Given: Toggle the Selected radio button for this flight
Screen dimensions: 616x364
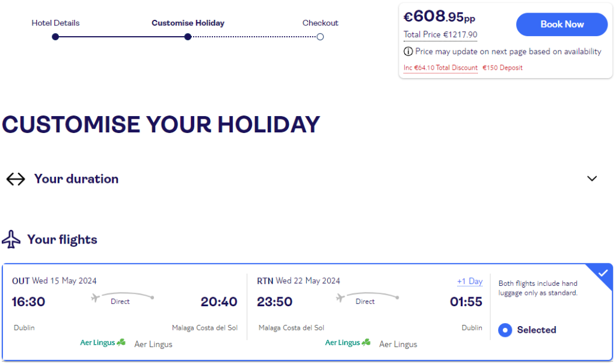Looking at the screenshot, I should (x=505, y=330).
